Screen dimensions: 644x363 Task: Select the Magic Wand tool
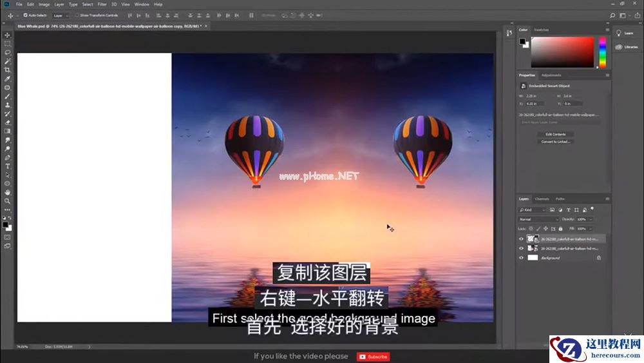7,61
